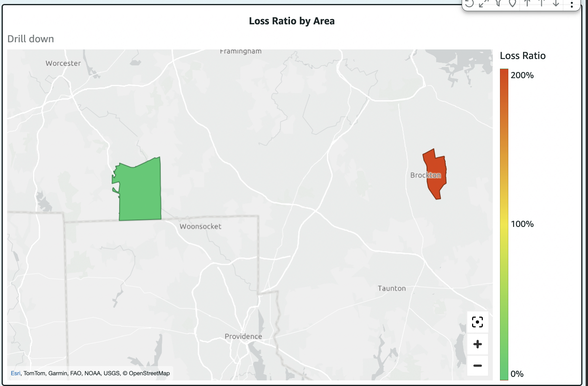Click the 100% legend label

[522, 224]
